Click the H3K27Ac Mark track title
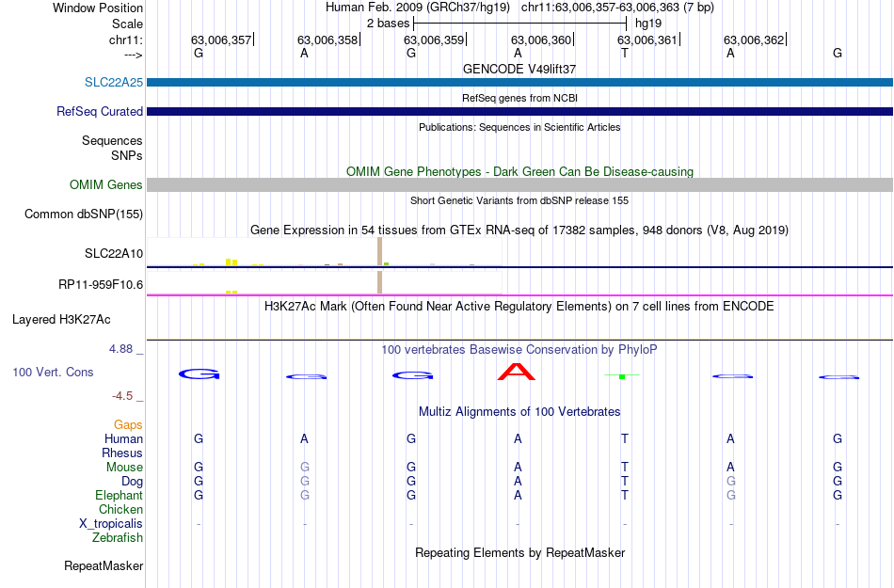 [x=519, y=306]
